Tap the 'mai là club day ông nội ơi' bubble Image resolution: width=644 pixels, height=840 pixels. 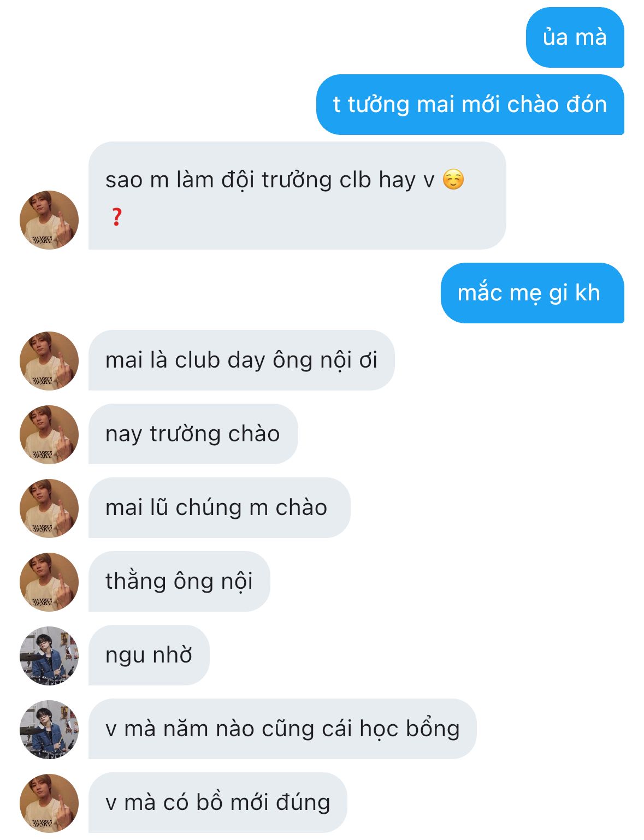coord(241,360)
